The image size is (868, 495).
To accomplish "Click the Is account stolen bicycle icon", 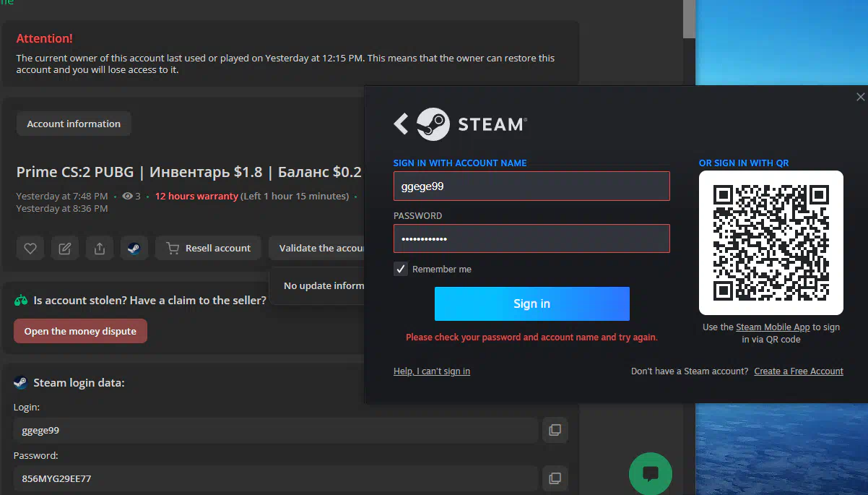I will tap(21, 300).
